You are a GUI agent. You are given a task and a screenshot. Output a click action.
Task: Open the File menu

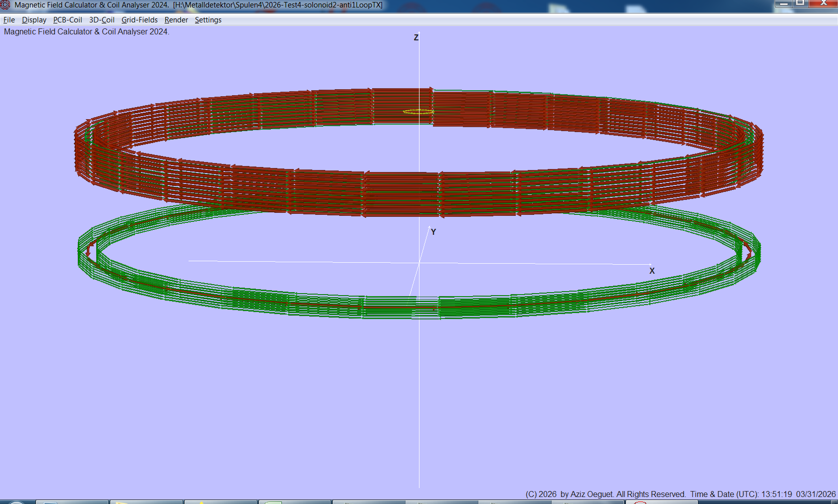[9, 20]
